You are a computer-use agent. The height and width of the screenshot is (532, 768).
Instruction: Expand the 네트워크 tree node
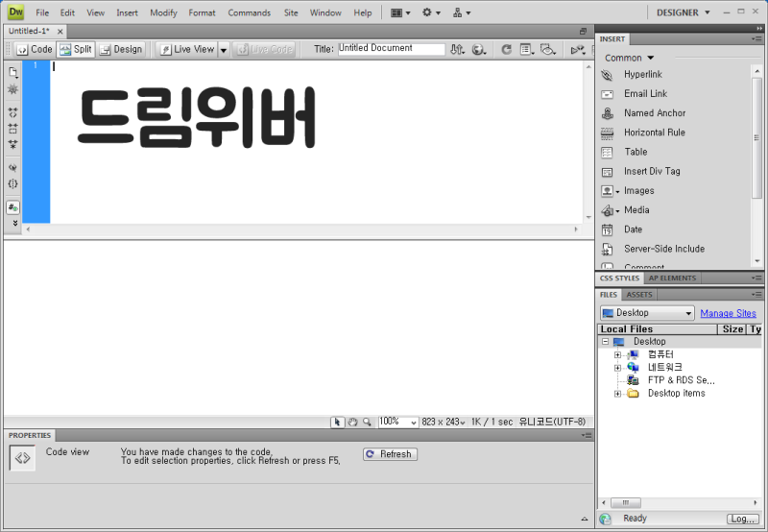(x=617, y=368)
